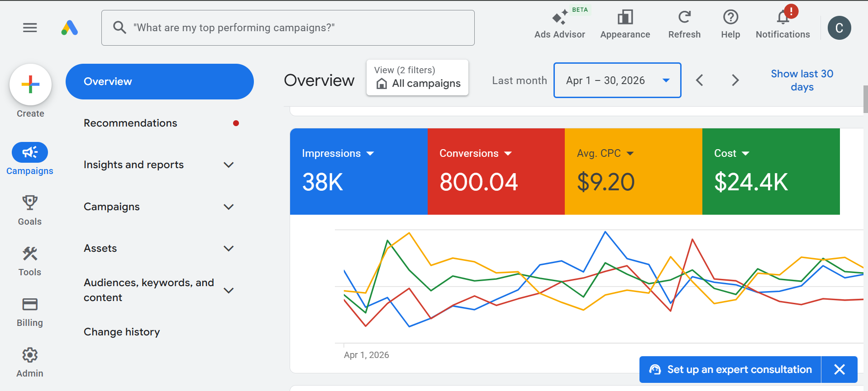Click the Create plus button
Image resolution: width=868 pixels, height=391 pixels.
30,85
